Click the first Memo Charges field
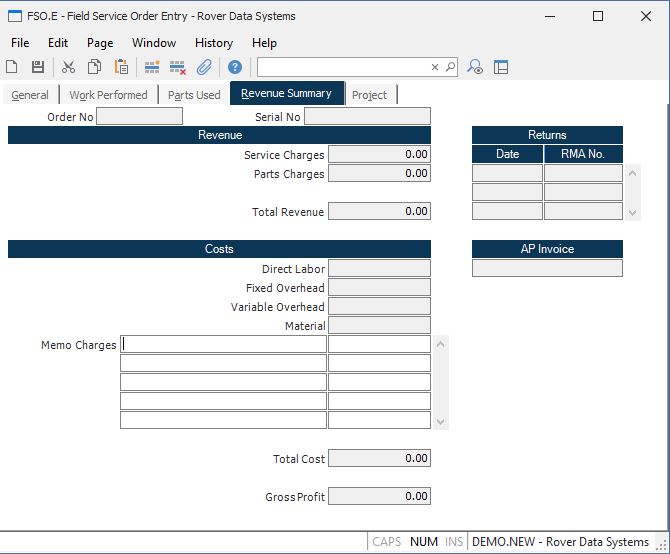Viewport: 670px width, 554px height. point(223,344)
